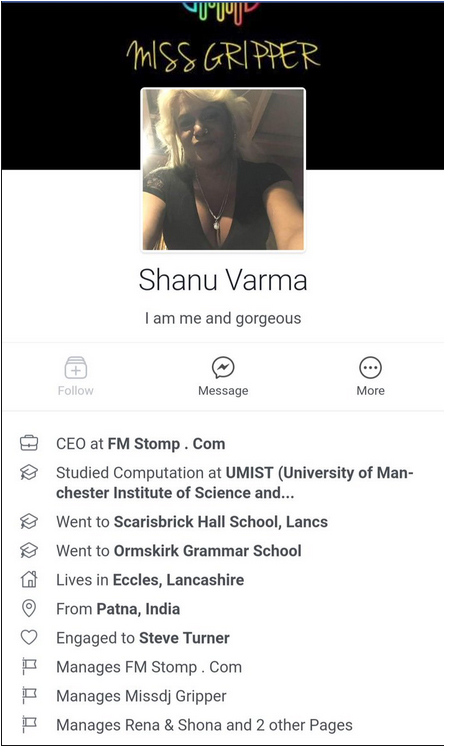The height and width of the screenshot is (747, 458).
Task: Open UMIST university link
Action: pos(235,483)
